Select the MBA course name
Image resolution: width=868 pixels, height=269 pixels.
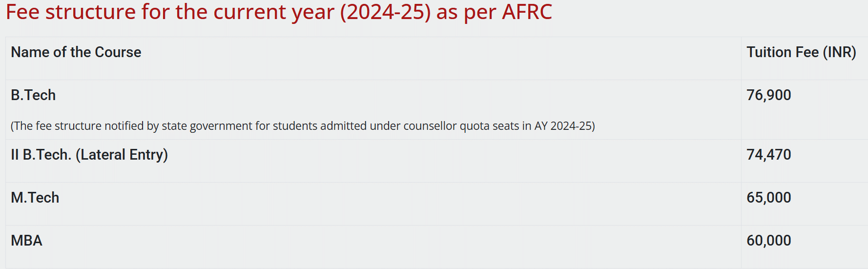[x=26, y=241]
